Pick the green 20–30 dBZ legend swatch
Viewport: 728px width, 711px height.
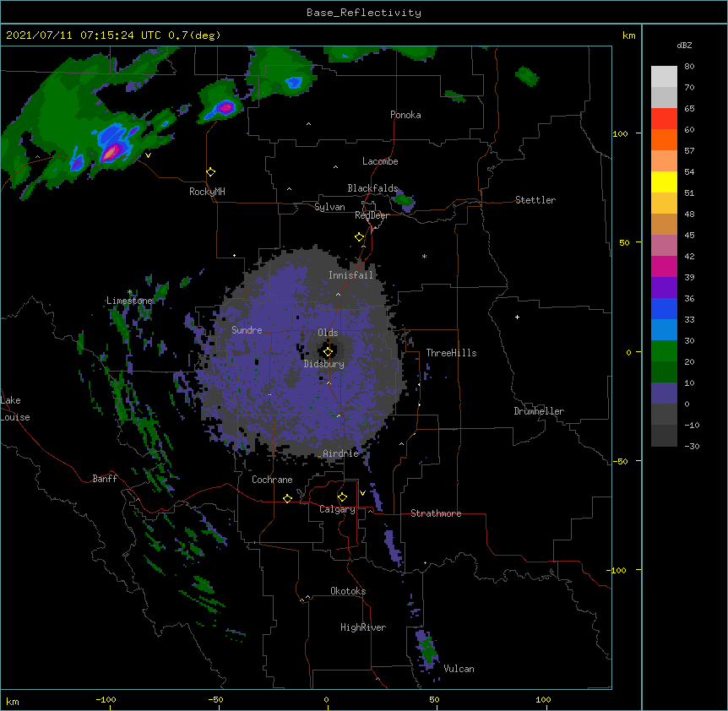(x=664, y=351)
